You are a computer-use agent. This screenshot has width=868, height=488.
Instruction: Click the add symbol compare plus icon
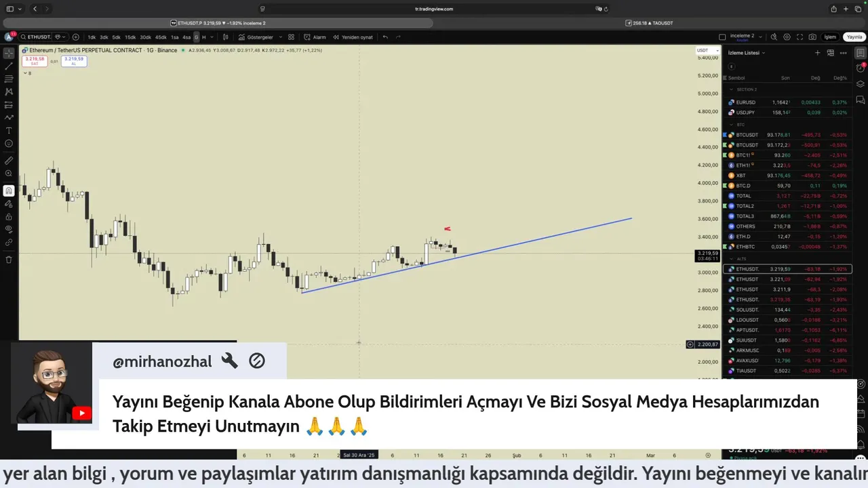[x=75, y=37]
